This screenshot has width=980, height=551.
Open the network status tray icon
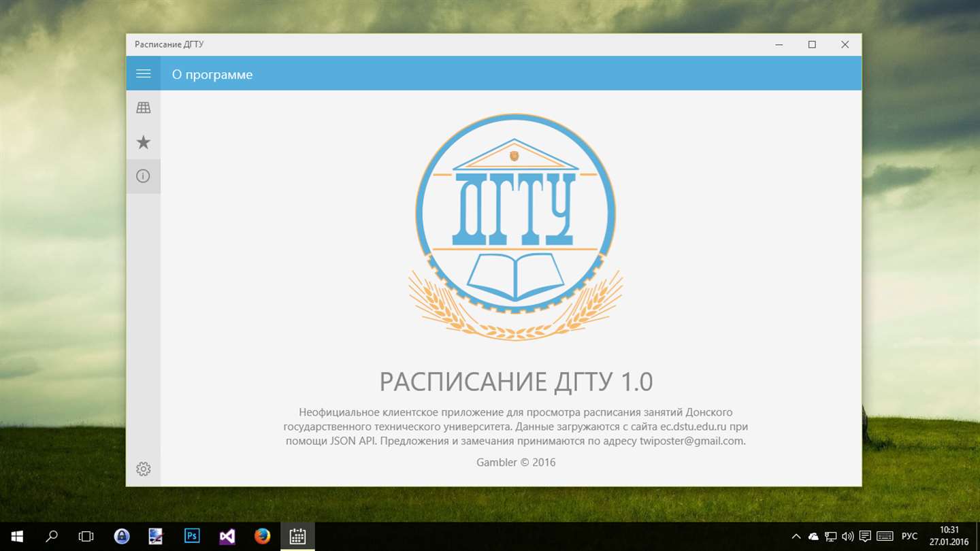[x=830, y=536]
